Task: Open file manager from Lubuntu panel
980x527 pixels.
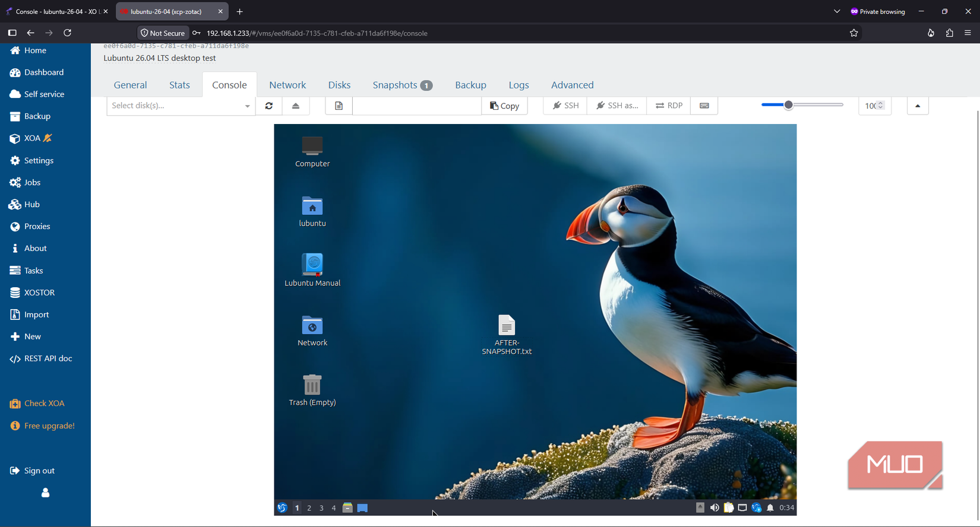Action: 347,508
